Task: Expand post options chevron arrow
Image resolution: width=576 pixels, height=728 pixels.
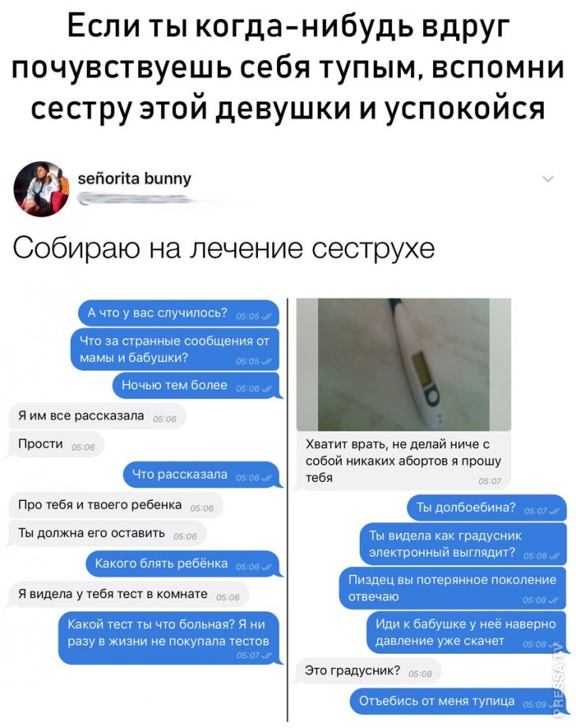Action: pos(548,179)
